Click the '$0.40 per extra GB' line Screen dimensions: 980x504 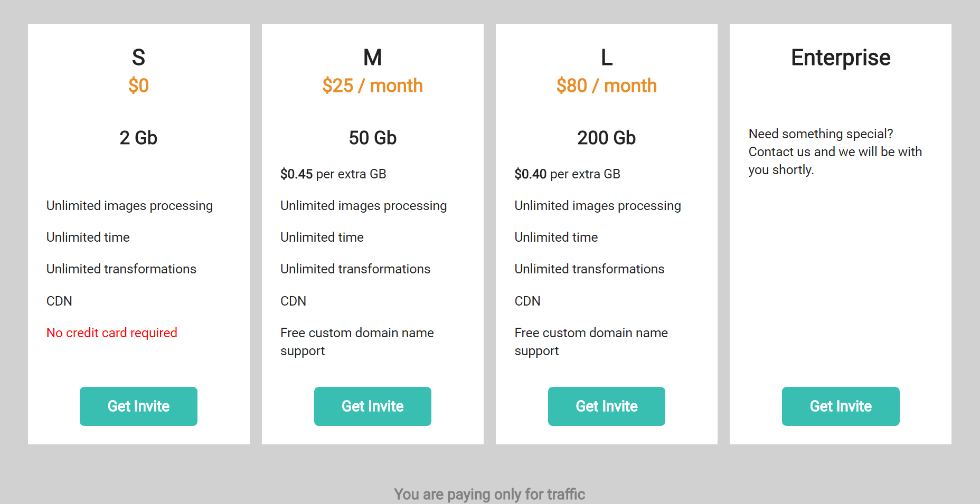567,174
